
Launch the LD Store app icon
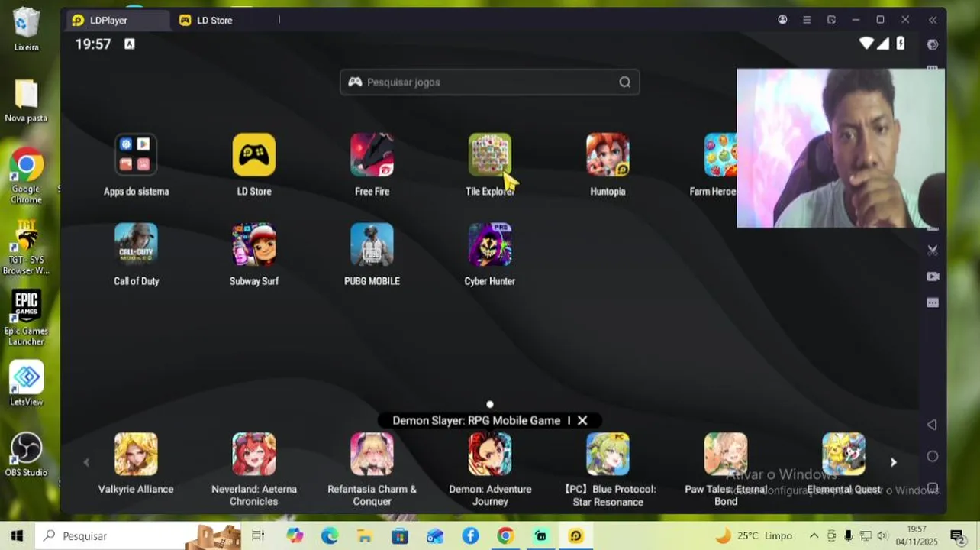(x=254, y=155)
